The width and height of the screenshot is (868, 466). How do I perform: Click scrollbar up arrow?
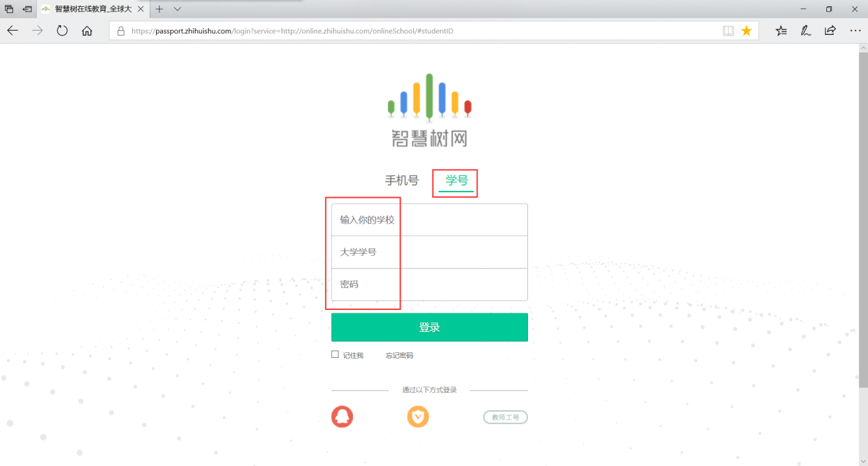click(x=863, y=49)
